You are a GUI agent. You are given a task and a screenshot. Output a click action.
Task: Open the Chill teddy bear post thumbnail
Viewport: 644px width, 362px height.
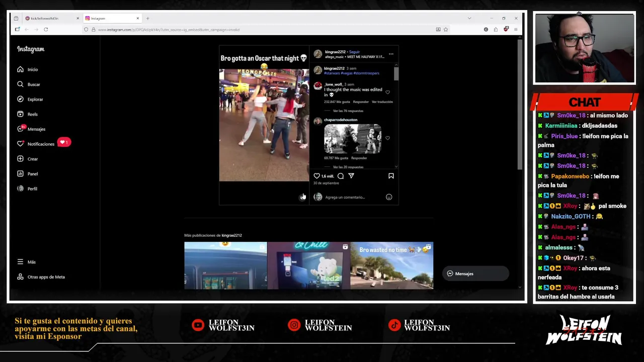tap(308, 265)
